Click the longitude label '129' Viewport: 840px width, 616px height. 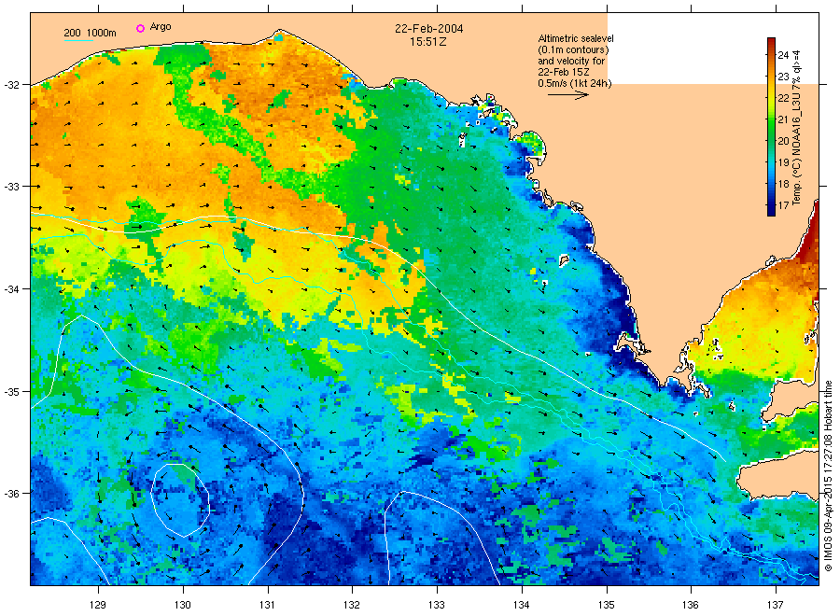[98, 605]
